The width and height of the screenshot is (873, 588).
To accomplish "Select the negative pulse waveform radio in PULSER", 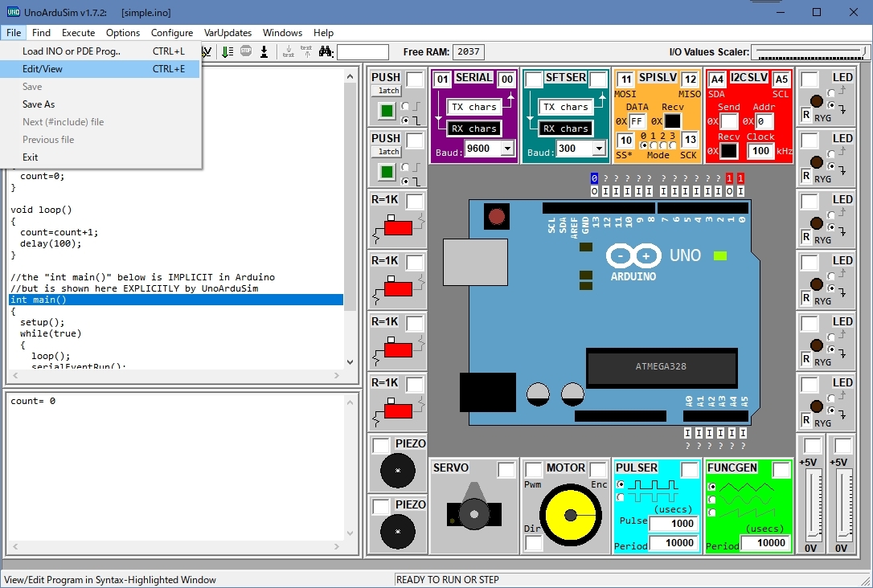I will 621,496.
